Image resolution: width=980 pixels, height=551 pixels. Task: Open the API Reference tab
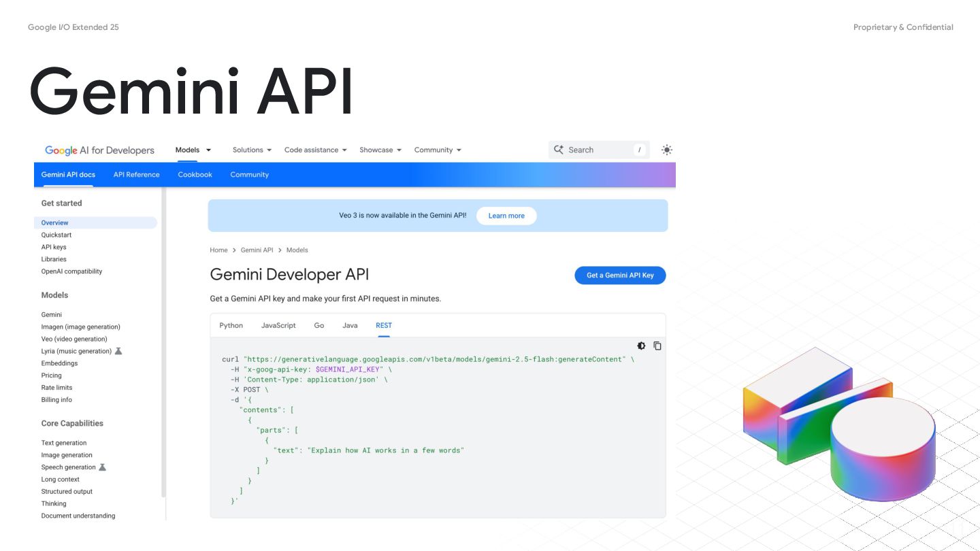(x=136, y=175)
